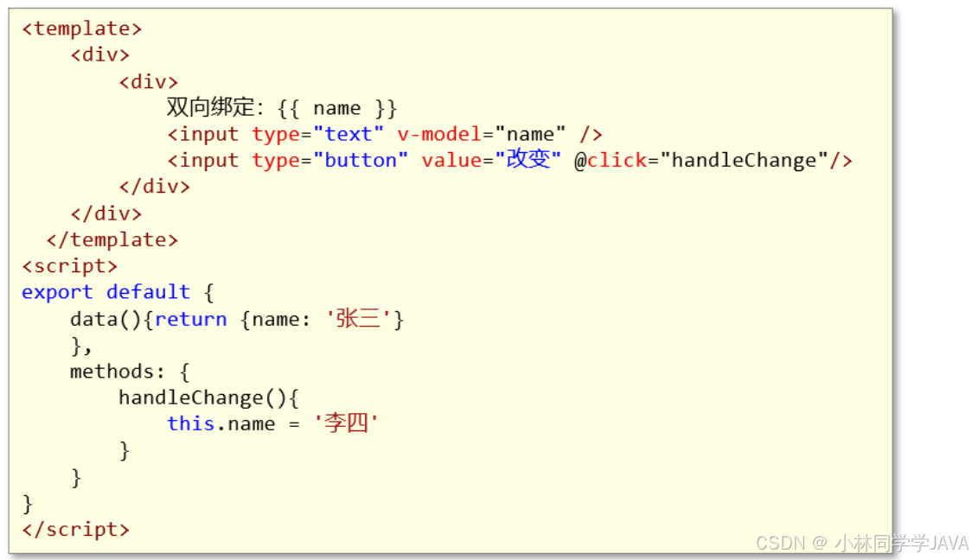Click the closing </template> tag text
972x560 pixels.
tap(112, 239)
